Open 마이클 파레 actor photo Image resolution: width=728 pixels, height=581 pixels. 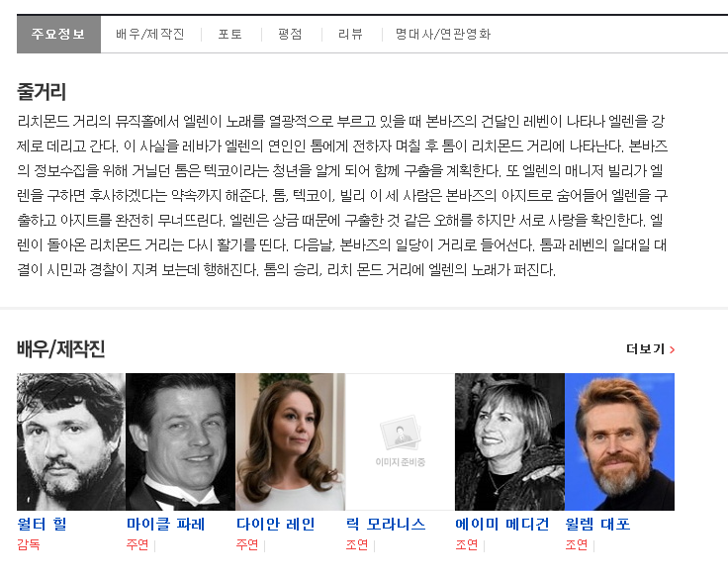180,441
